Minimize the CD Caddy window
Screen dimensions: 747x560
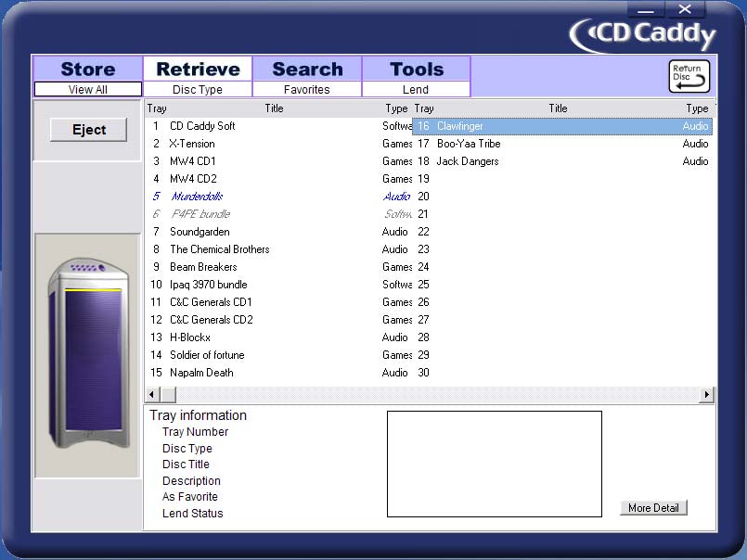click(x=646, y=9)
